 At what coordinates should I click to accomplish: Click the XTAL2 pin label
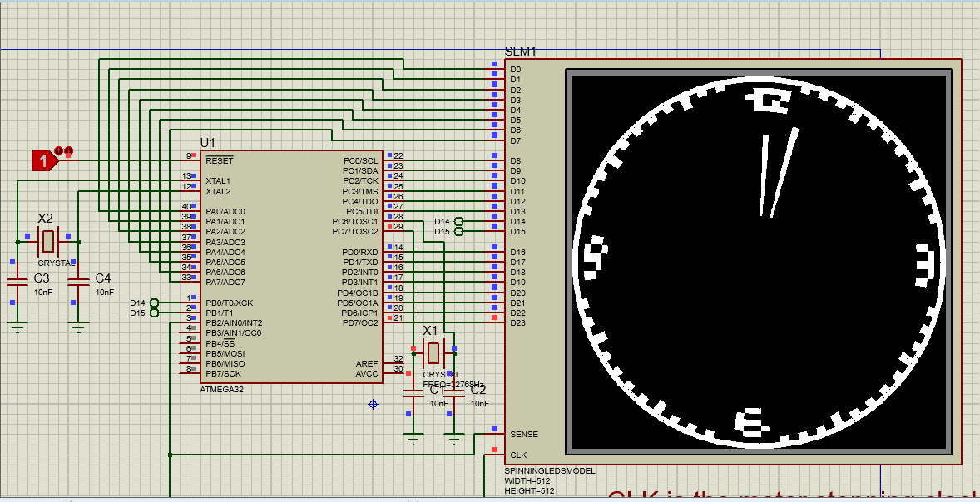tap(217, 191)
